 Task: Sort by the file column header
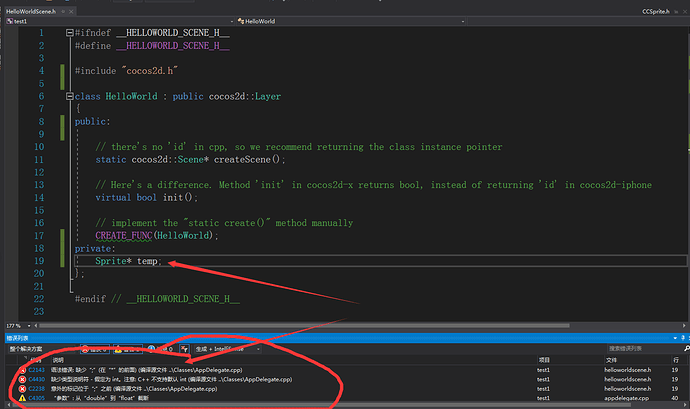point(611,360)
